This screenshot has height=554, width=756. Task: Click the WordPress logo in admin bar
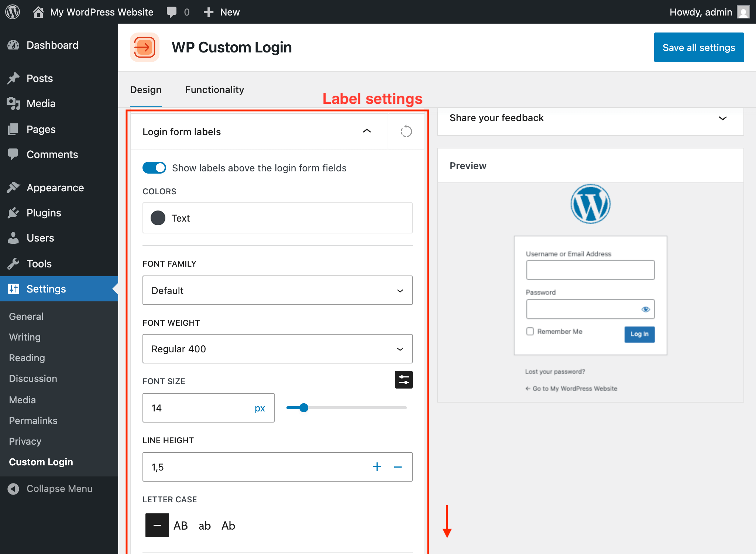coord(12,12)
